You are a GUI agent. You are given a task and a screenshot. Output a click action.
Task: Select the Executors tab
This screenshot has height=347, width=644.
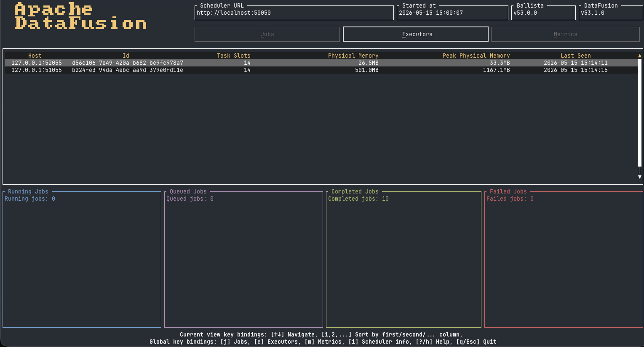pos(416,34)
